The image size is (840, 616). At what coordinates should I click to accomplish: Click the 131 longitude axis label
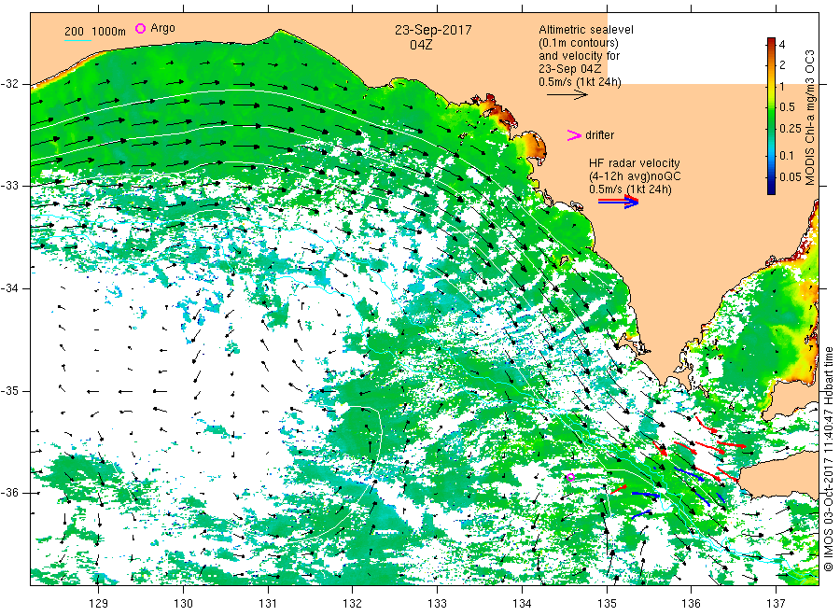pyautogui.click(x=268, y=604)
